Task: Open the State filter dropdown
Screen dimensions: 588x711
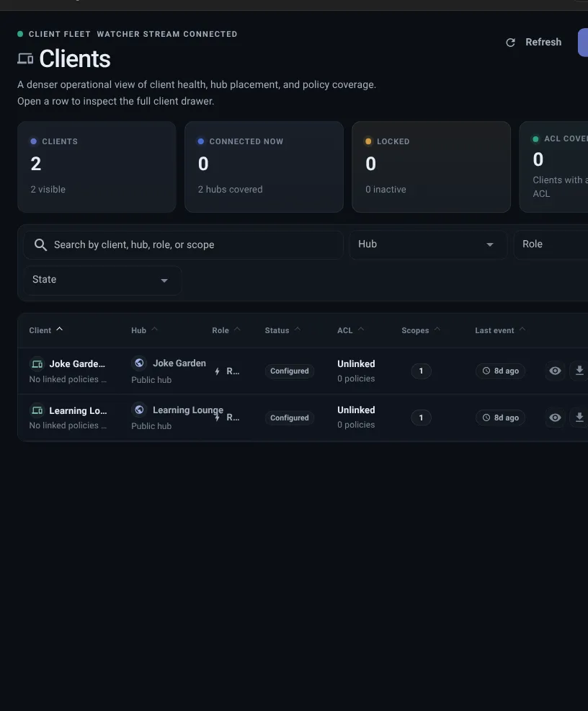Action: 102,279
